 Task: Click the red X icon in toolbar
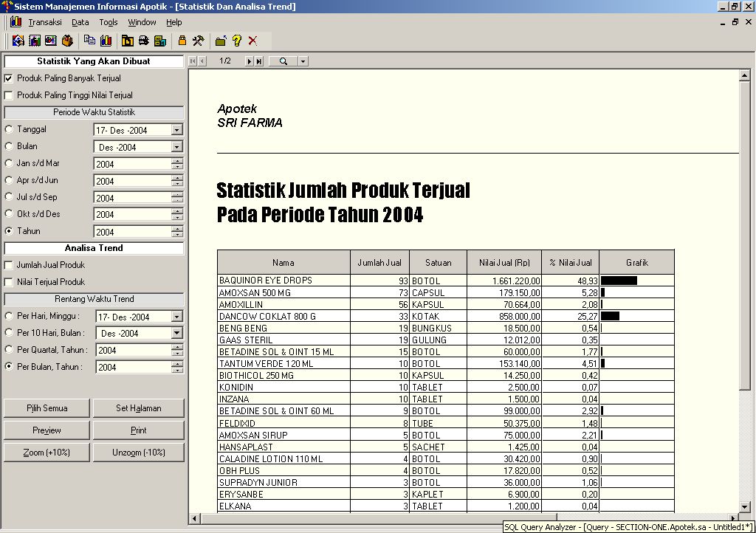(x=252, y=41)
